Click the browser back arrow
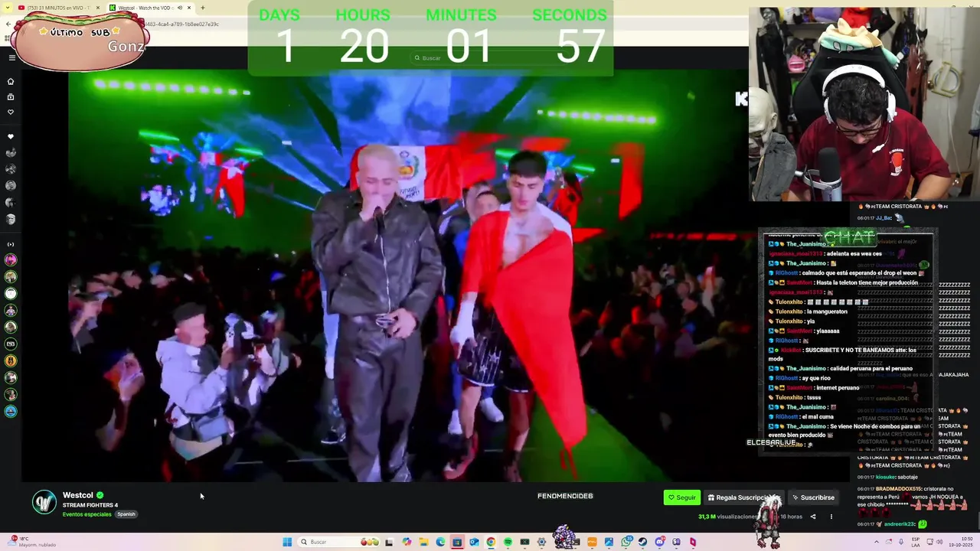This screenshot has height=551, width=980. pyautogui.click(x=8, y=24)
